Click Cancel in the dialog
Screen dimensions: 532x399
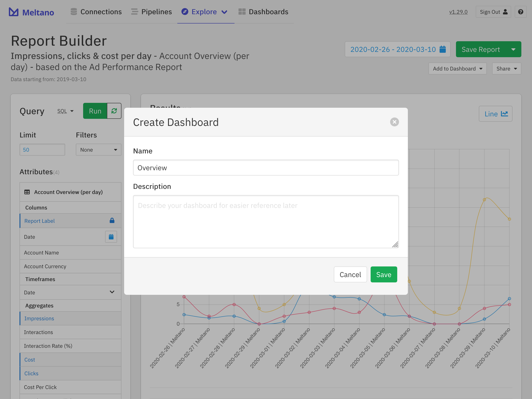pos(350,274)
